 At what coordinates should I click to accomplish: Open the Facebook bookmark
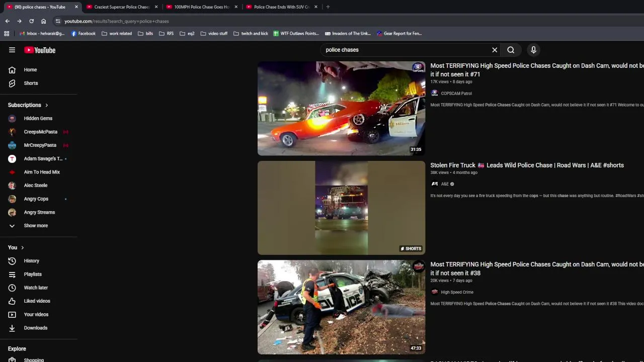coord(83,34)
